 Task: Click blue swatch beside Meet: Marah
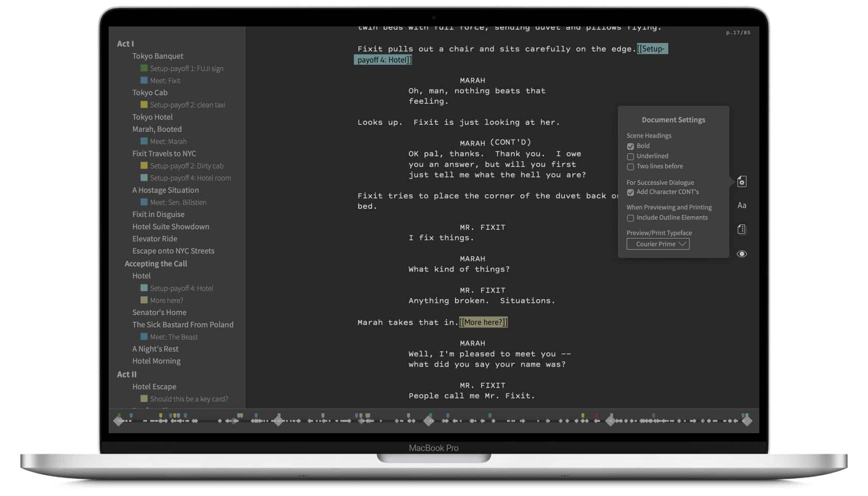[144, 141]
